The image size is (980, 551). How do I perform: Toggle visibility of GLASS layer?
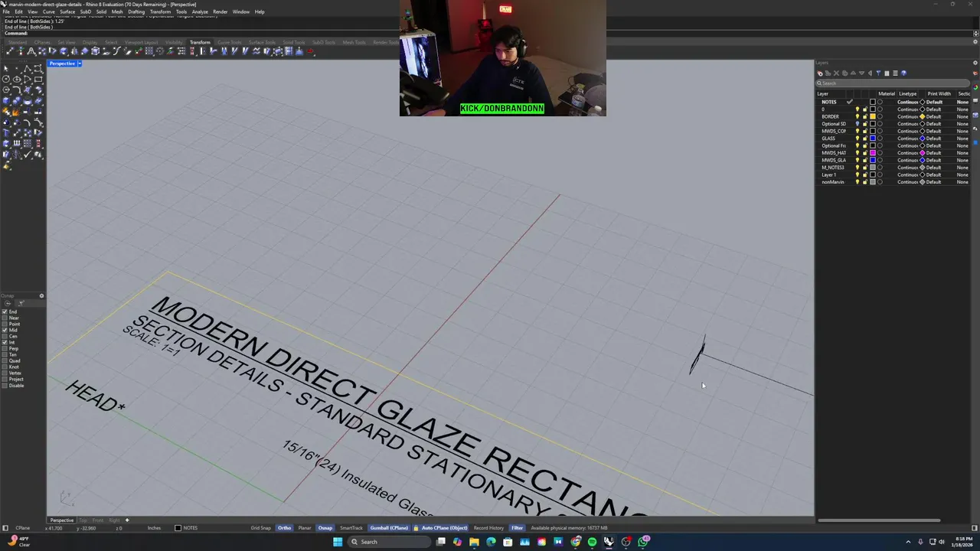point(857,139)
